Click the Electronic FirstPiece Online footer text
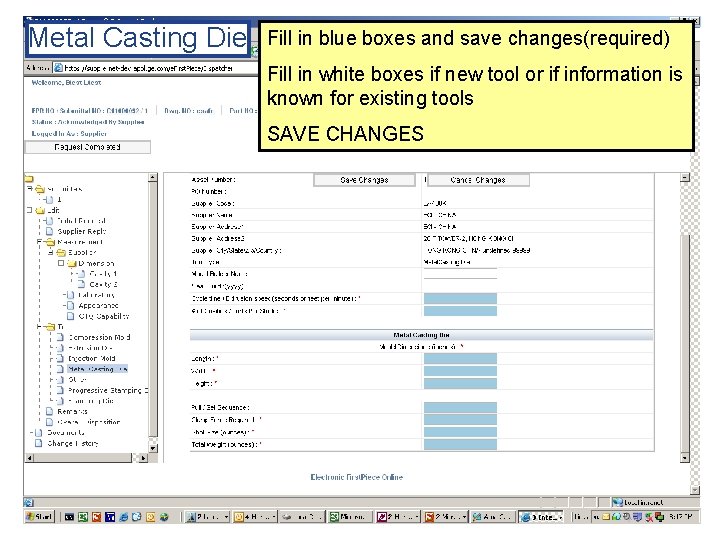This screenshot has width=720, height=540. pos(357,477)
